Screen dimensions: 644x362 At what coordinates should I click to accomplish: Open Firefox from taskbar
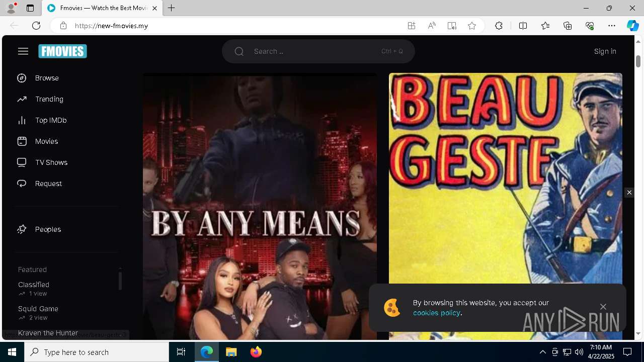[x=256, y=352]
